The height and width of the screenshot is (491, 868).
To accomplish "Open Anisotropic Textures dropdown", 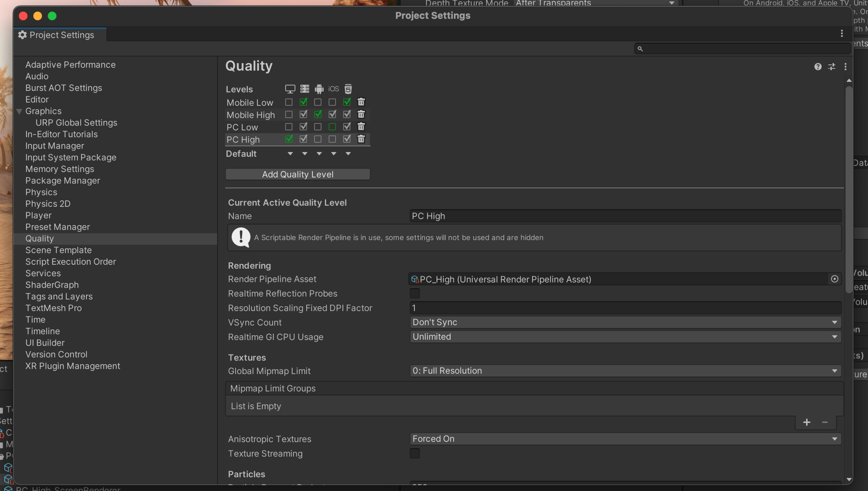I will (x=625, y=439).
